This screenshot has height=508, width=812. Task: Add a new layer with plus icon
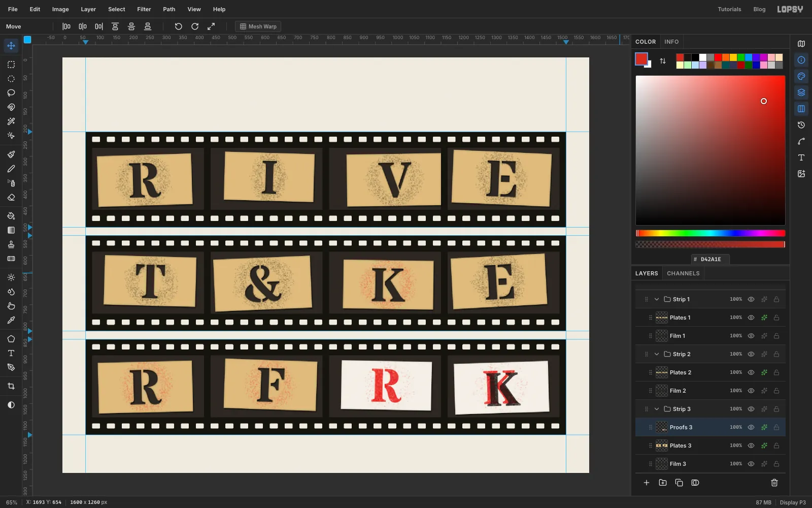point(647,483)
